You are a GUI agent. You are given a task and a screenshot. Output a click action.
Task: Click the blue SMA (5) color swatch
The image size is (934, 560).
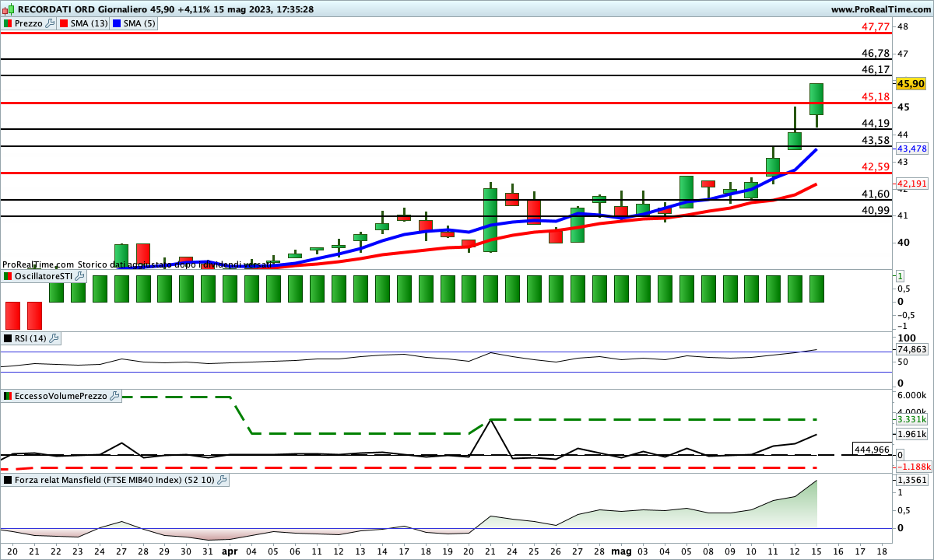pyautogui.click(x=118, y=23)
